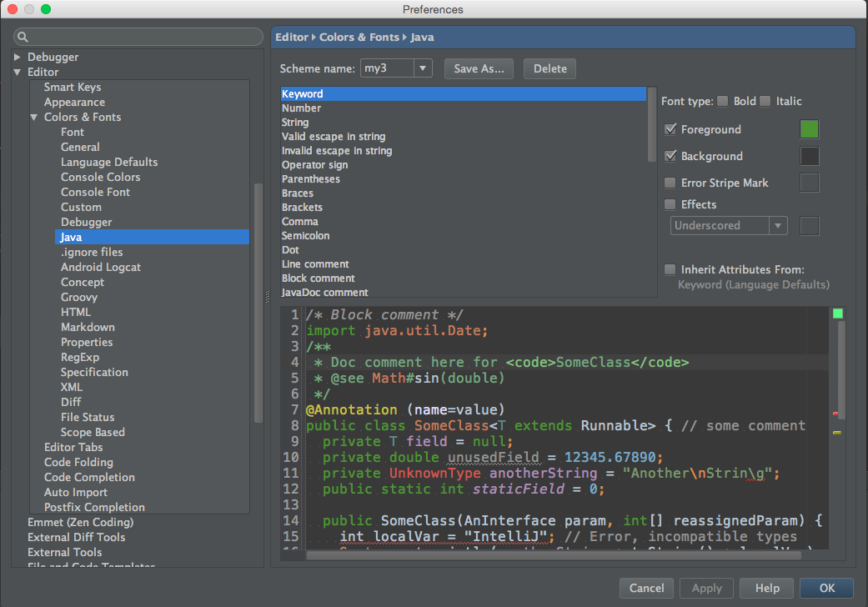
Task: Click the red error stripe marker
Action: point(836,414)
